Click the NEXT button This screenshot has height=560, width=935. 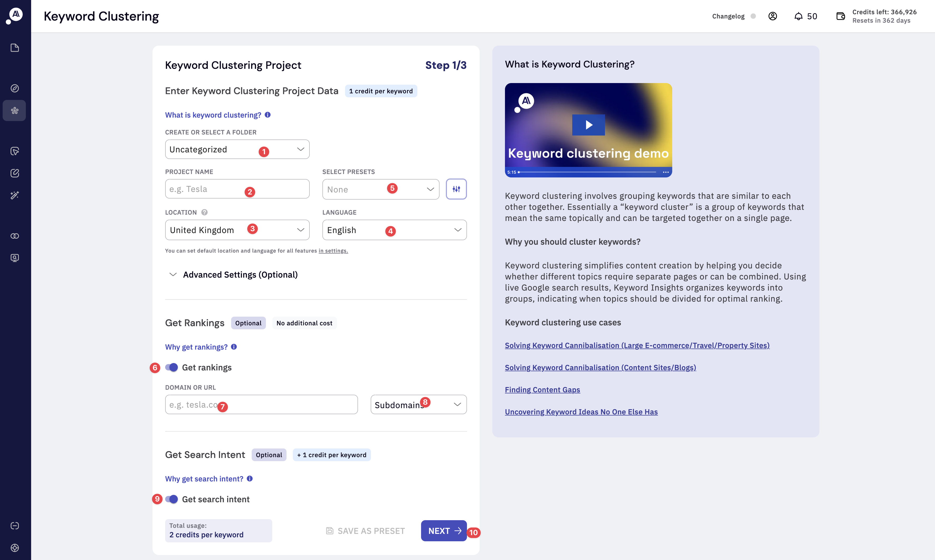pos(444,531)
